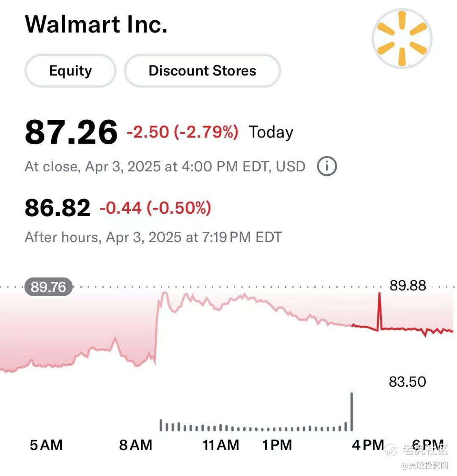Click the 1 PM time axis label
Viewport: 457px width, 476px height.
[277, 446]
